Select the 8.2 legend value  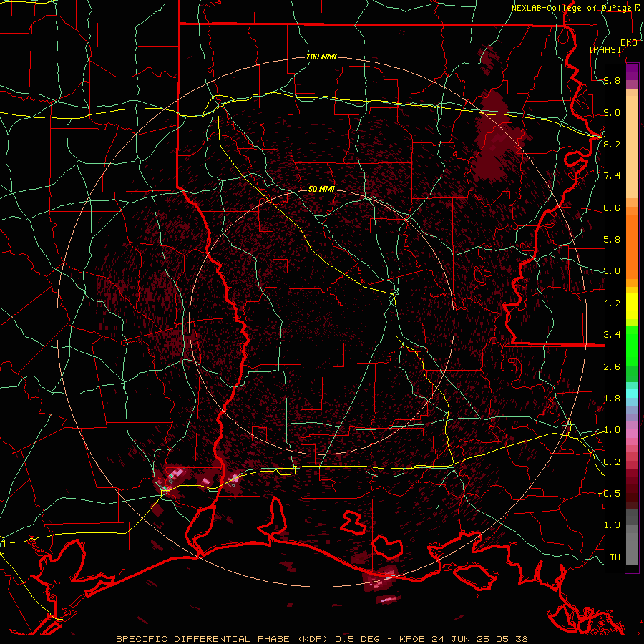pos(612,144)
